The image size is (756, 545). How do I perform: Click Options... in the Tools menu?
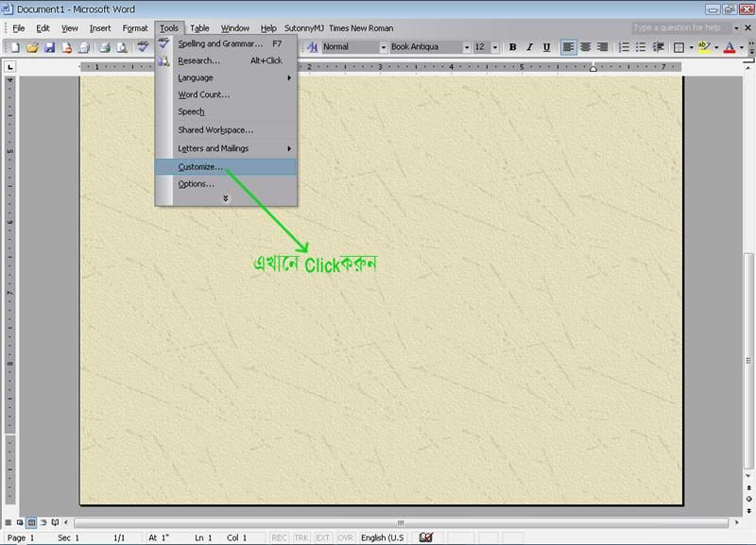coord(196,183)
